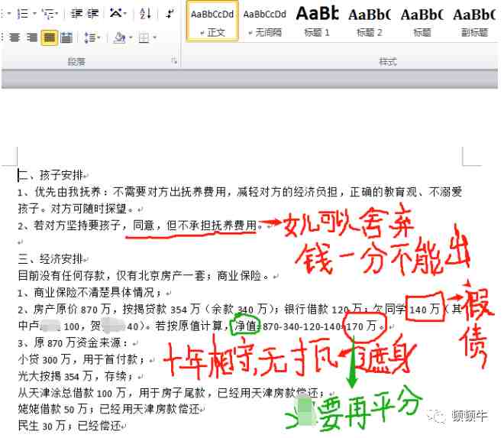Click the line starting 1、优先由我抚养
The image size is (504, 438).
[240, 192]
